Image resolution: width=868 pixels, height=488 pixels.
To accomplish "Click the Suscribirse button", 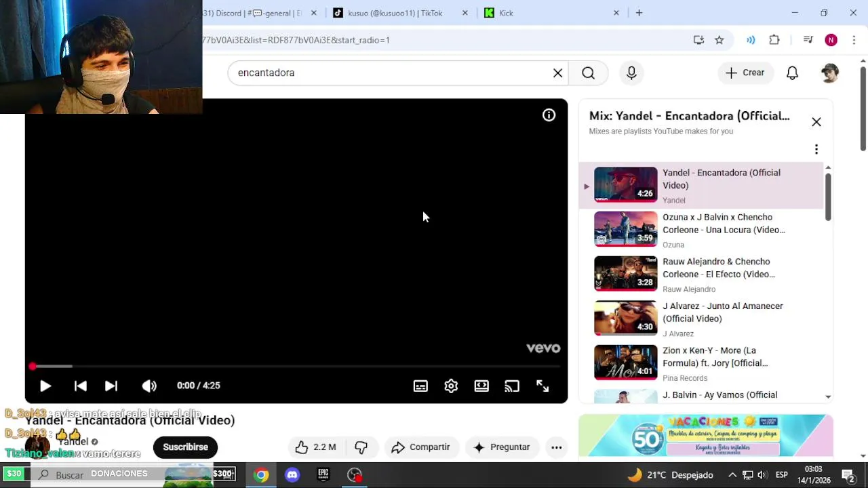I will click(185, 447).
